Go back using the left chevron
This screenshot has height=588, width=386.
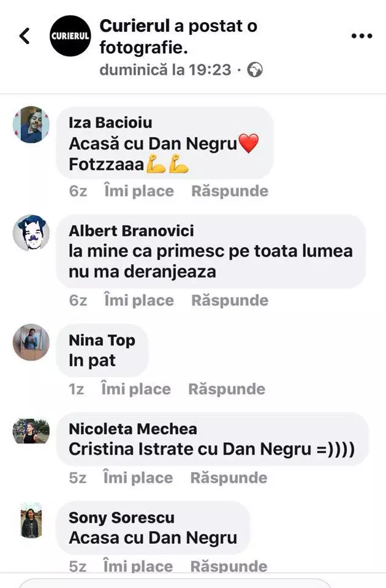click(25, 36)
